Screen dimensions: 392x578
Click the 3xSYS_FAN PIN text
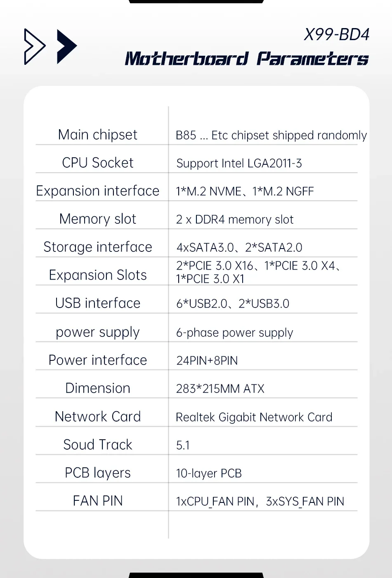(x=305, y=502)
